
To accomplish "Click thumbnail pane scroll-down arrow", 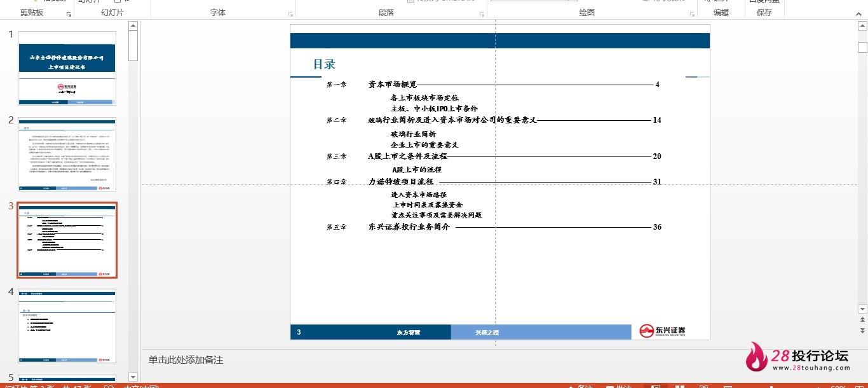I will (133, 377).
